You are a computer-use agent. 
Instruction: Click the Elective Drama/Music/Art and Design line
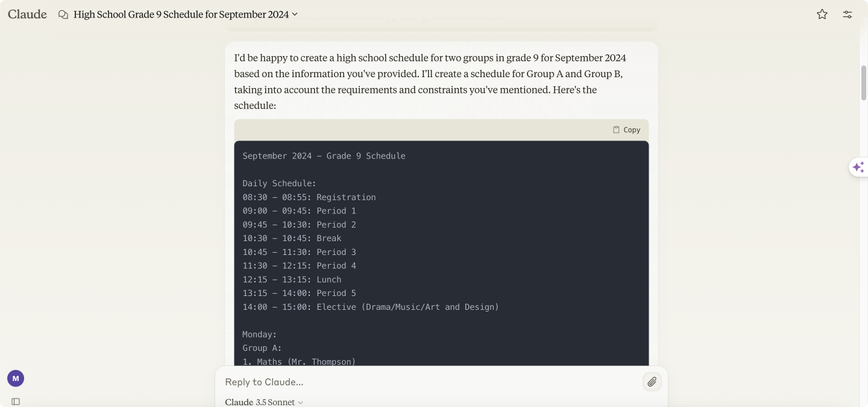371,307
